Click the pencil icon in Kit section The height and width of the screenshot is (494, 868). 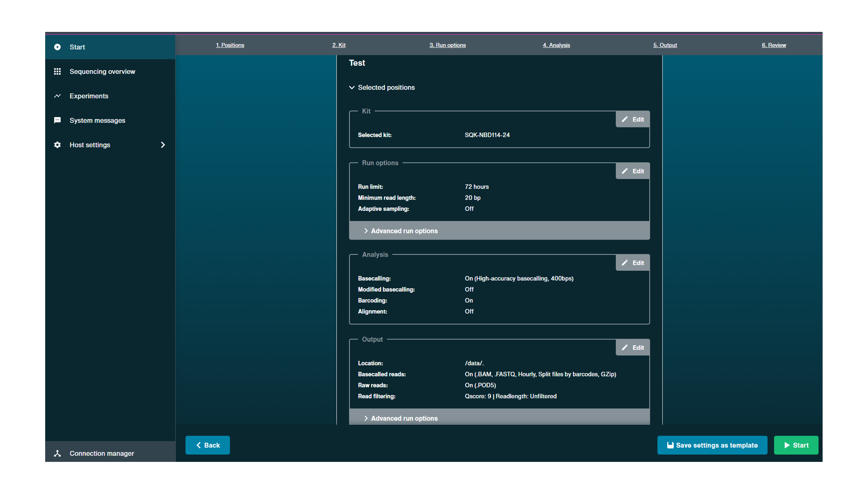click(625, 119)
